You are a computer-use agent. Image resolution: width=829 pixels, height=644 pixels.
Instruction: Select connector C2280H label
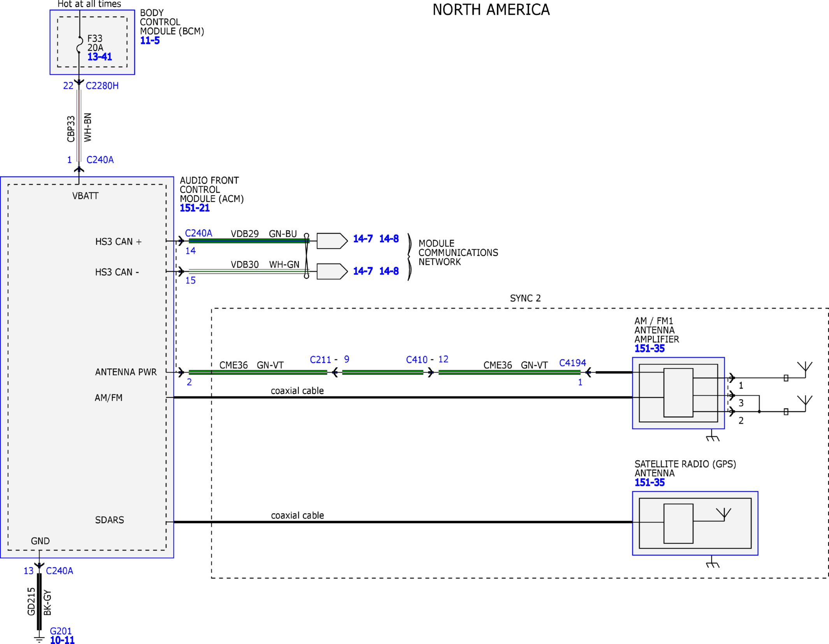click(x=102, y=86)
